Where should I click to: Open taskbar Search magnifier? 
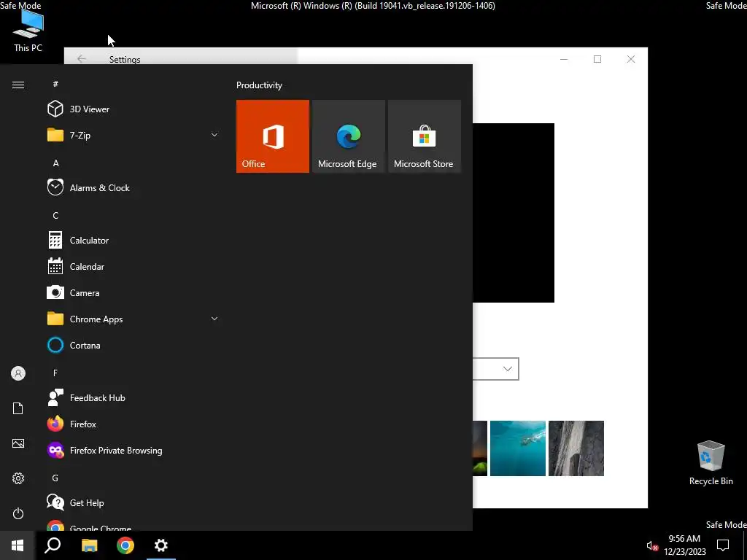pos(53,545)
